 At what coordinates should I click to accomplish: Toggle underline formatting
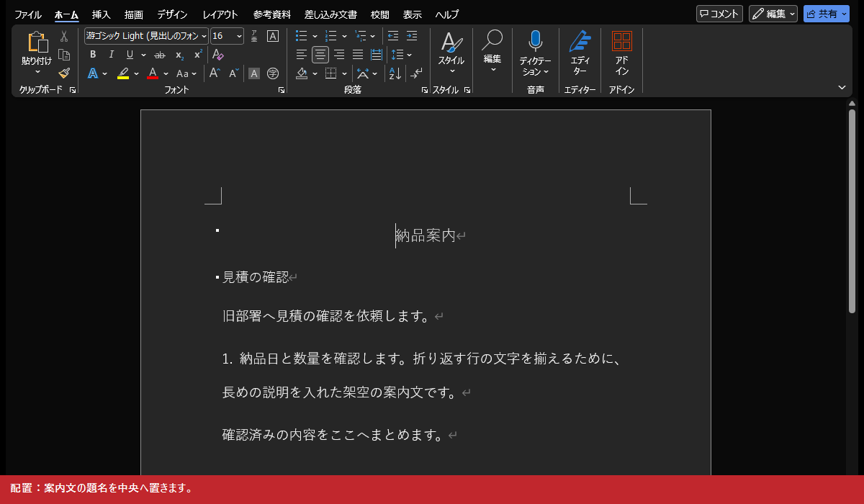coord(130,55)
